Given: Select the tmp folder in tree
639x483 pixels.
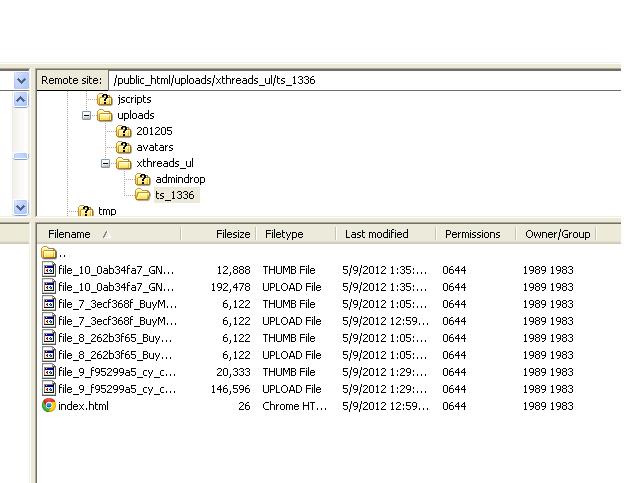Looking at the screenshot, I should pyautogui.click(x=106, y=211).
